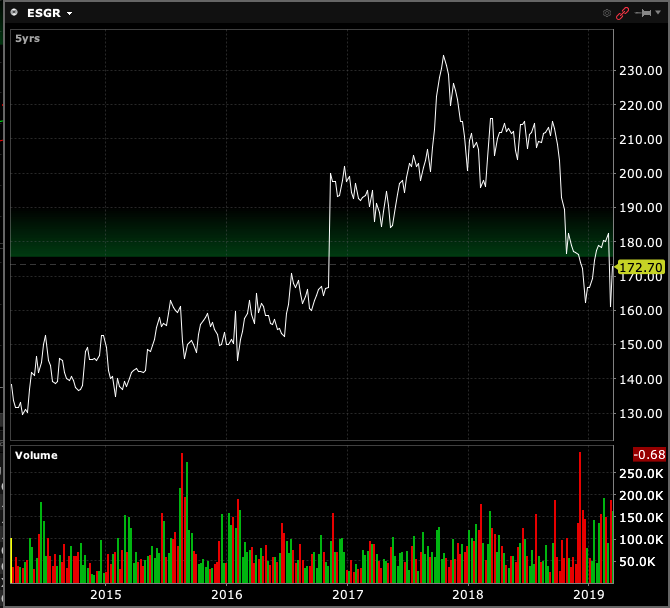Expand the small arrow menu beside the pin
670x608 pixels.
[658, 13]
